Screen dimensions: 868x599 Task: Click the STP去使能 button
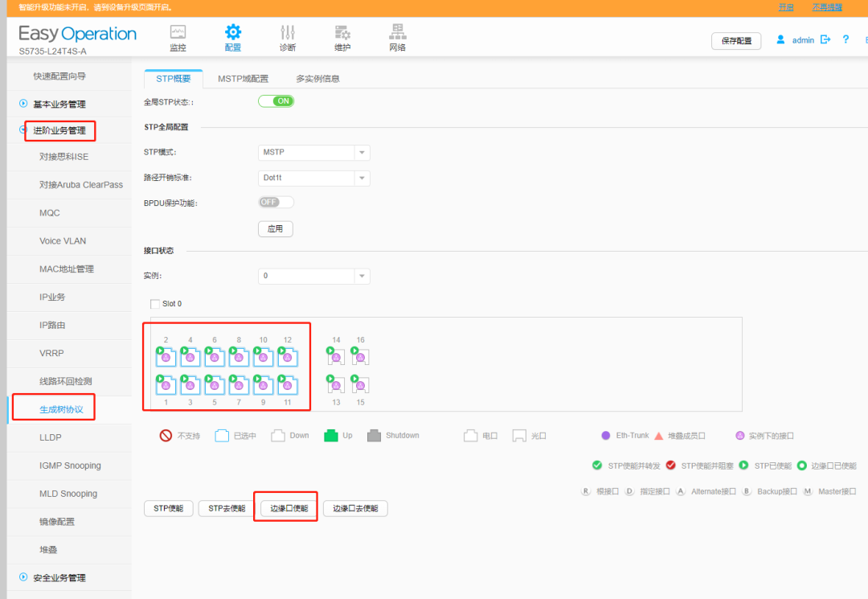coord(227,508)
